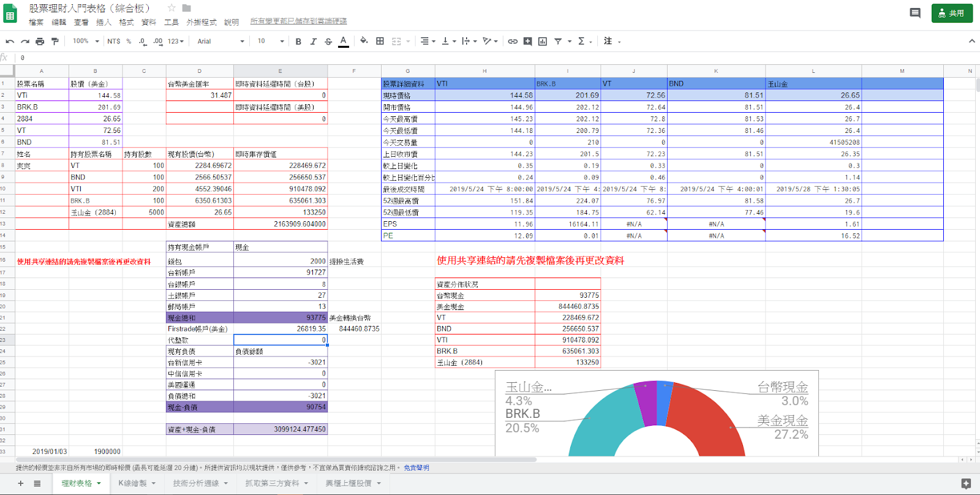Click the Explore button at bottom right
The width and height of the screenshot is (980, 495).
(966, 483)
